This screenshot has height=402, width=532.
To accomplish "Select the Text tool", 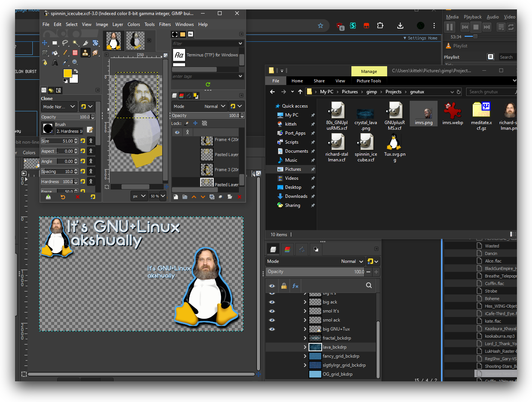I will tap(55, 62).
